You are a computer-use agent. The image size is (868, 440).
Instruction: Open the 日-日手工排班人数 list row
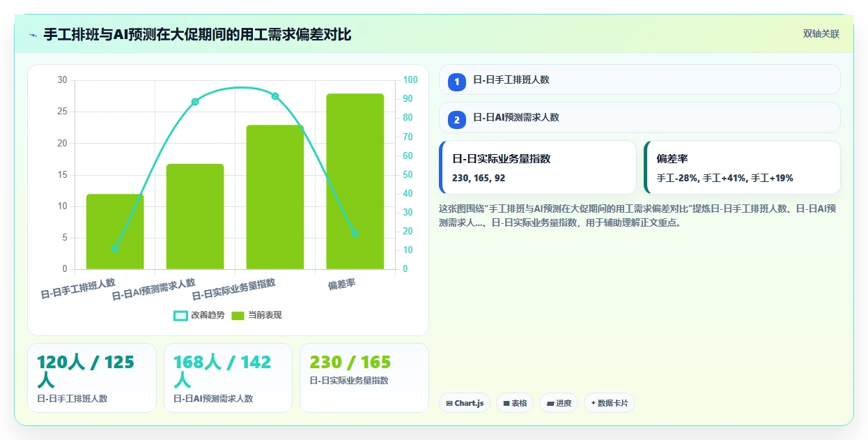click(640, 79)
